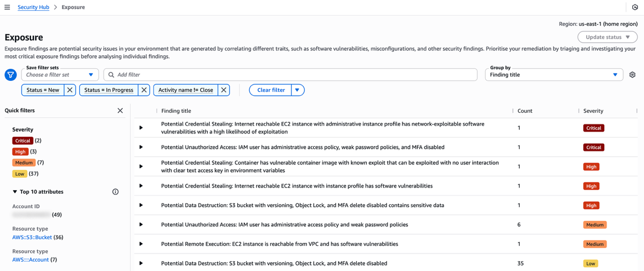Click the count 35 cell

pos(521,263)
